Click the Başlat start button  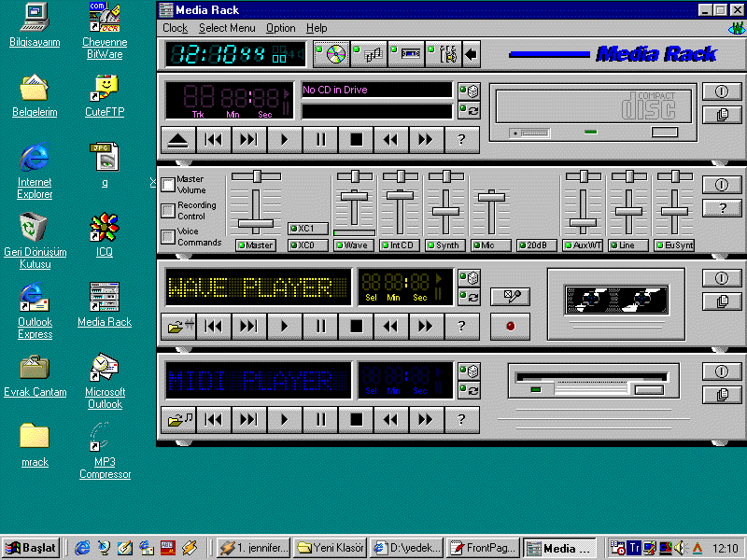[x=30, y=548]
